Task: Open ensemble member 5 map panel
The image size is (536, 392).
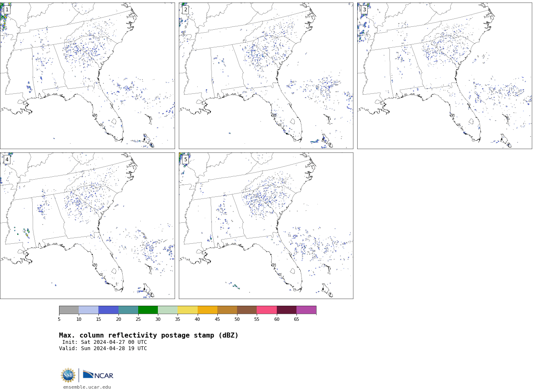Action: click(x=266, y=226)
